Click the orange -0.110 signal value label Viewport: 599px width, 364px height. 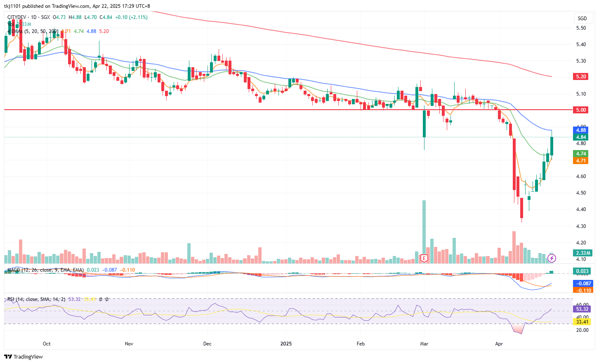[x=583, y=290]
